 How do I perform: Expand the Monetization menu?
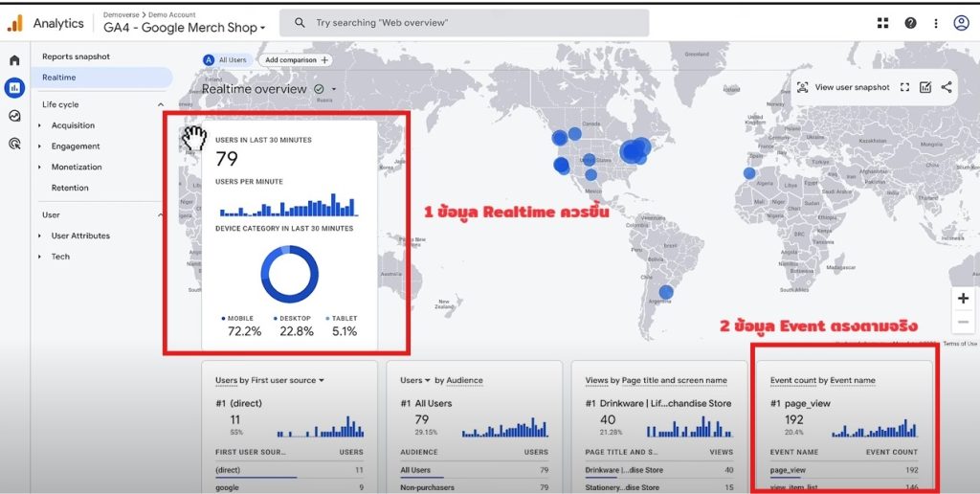click(39, 167)
